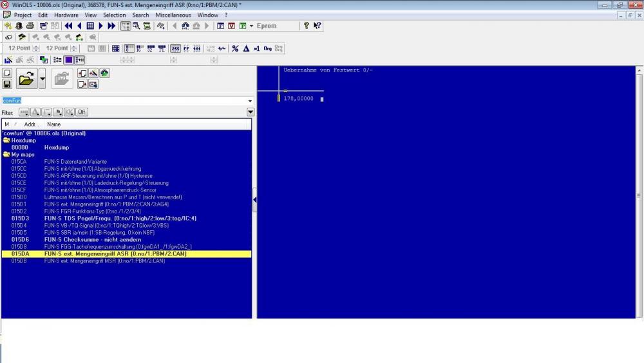
Task: Click the large open project folder icon
Action: point(26,79)
